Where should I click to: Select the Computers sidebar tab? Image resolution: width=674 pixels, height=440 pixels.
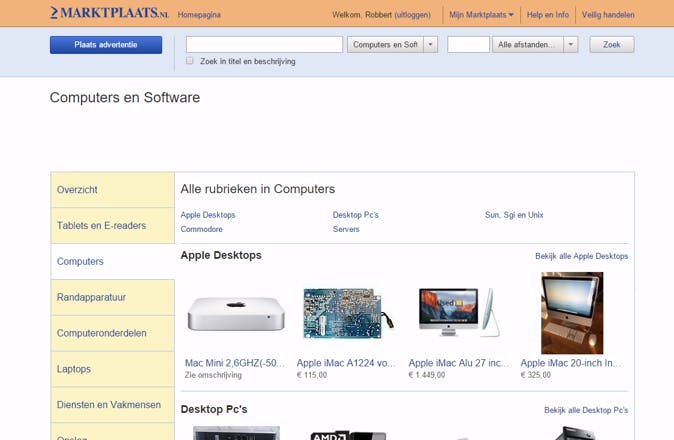coord(113,261)
